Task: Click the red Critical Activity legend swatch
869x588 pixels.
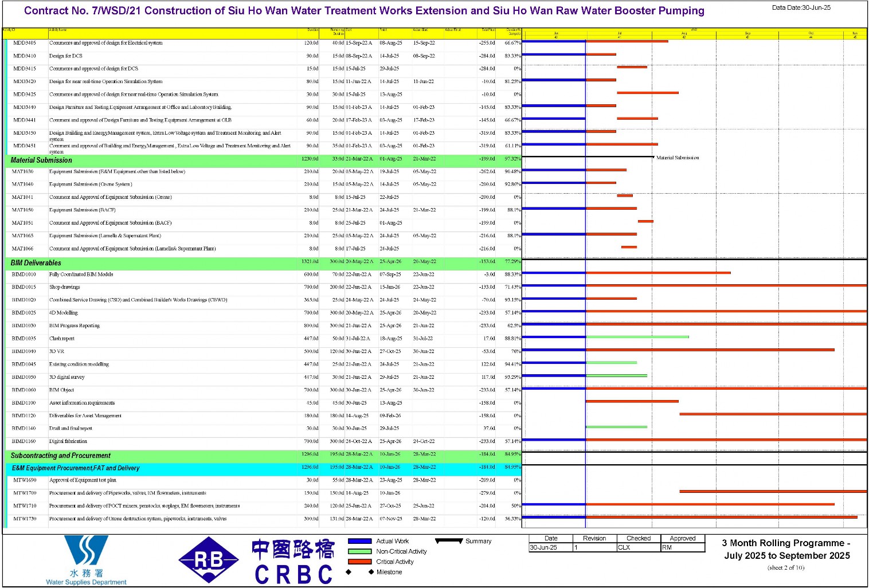Action: [x=359, y=562]
